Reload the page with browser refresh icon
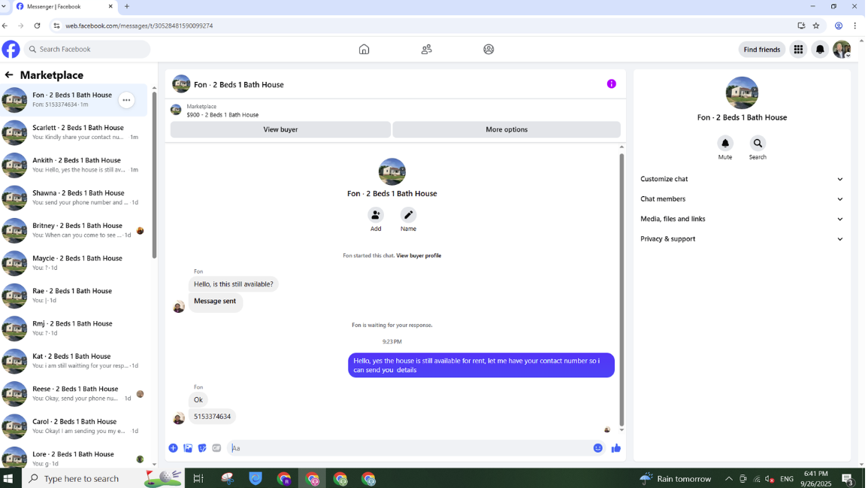Viewport: 868px width, 488px height. 37,26
